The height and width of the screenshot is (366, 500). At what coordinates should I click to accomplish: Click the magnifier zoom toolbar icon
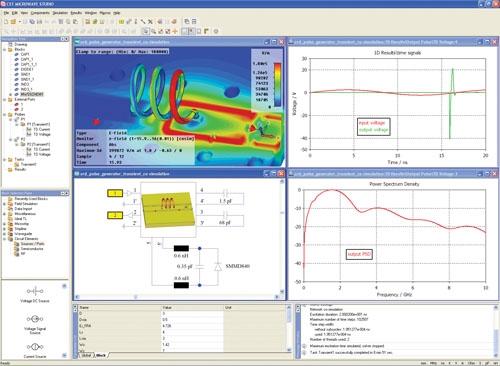coord(153,31)
